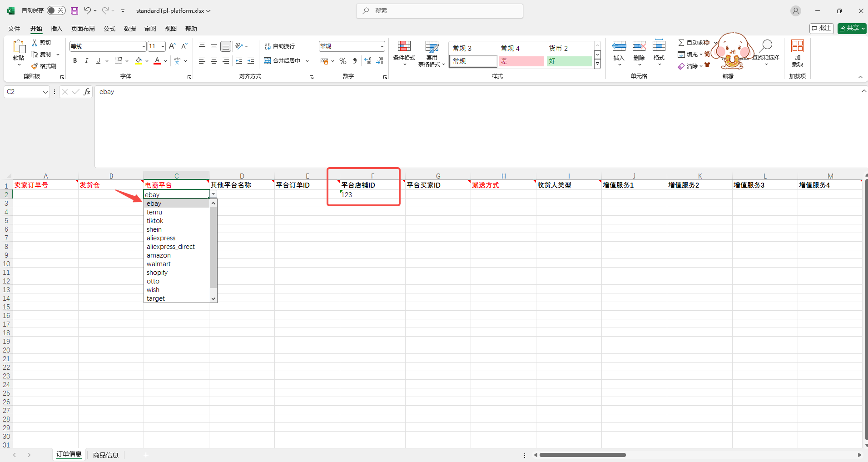Click the cell borders icon

coord(119,60)
